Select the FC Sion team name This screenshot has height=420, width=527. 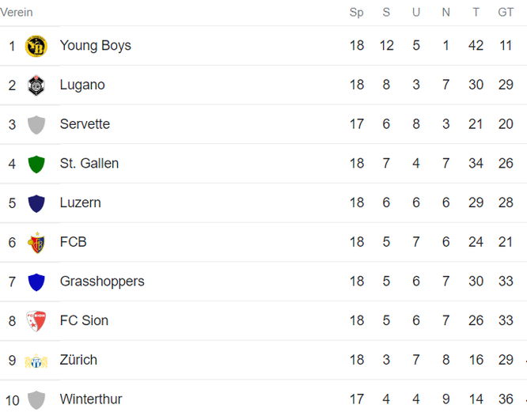coord(84,320)
